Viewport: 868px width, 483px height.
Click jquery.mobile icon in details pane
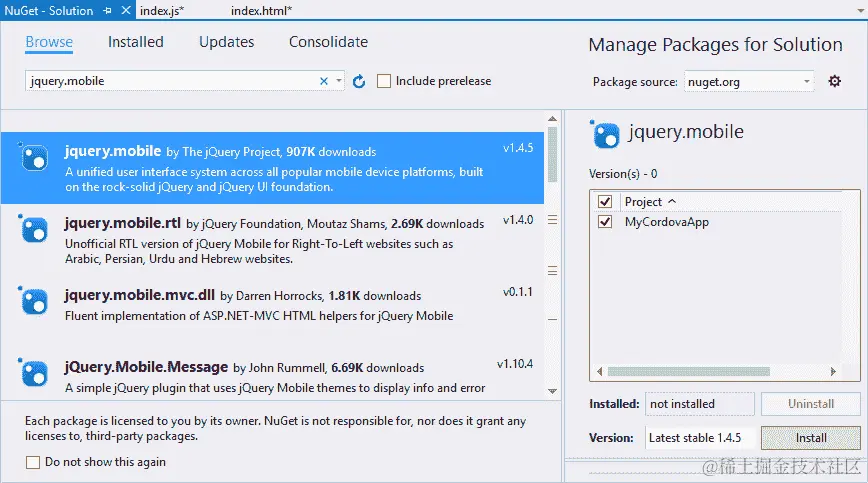(605, 134)
